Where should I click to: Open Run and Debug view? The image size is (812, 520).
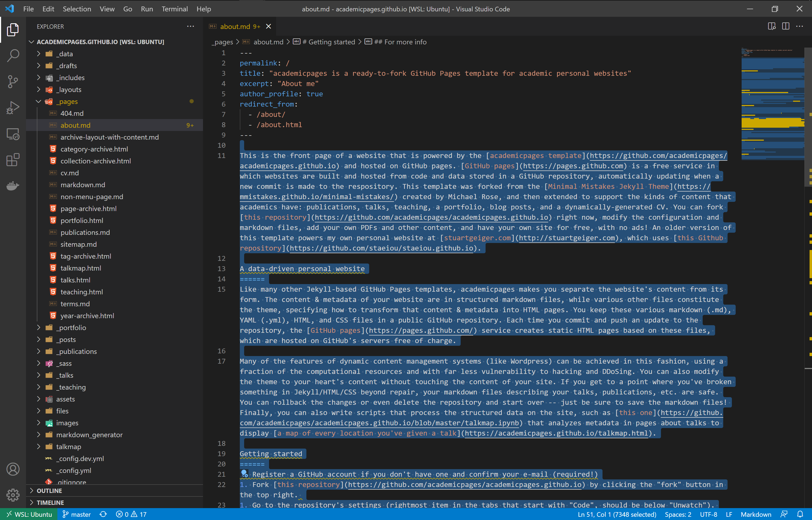13,107
